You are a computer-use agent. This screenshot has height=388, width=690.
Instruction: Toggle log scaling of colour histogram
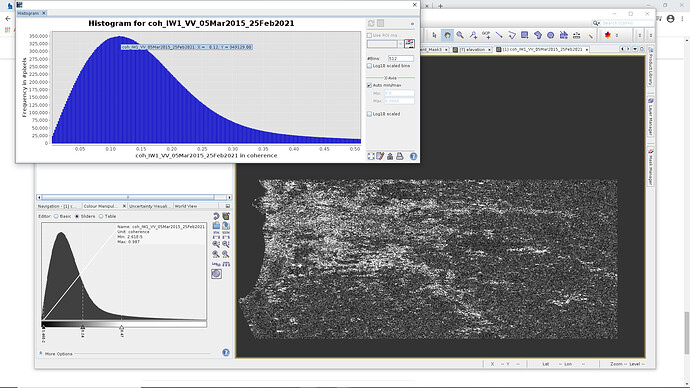click(x=216, y=264)
